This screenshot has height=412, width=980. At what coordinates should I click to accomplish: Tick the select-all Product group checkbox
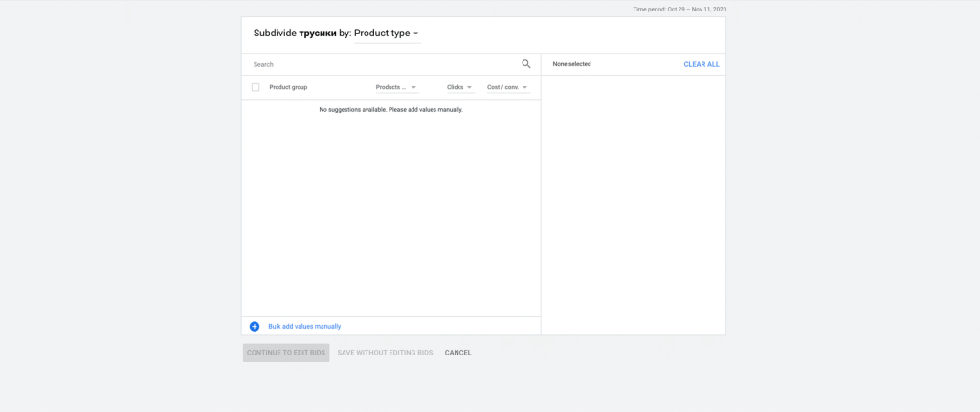point(256,87)
